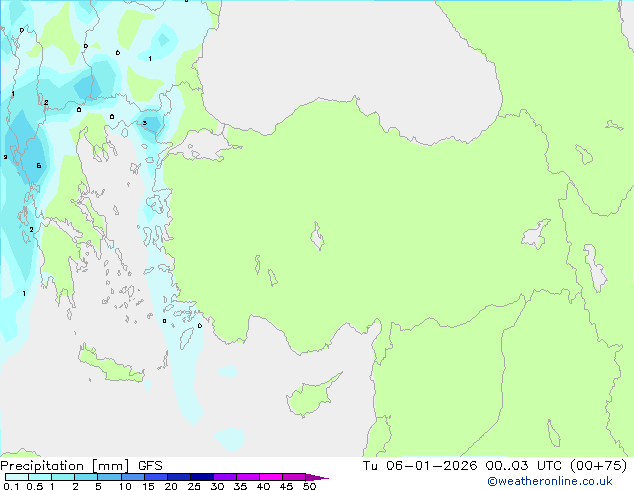Click the '6' precipitation value on the map
This screenshot has height=490, width=634.
tap(39, 166)
